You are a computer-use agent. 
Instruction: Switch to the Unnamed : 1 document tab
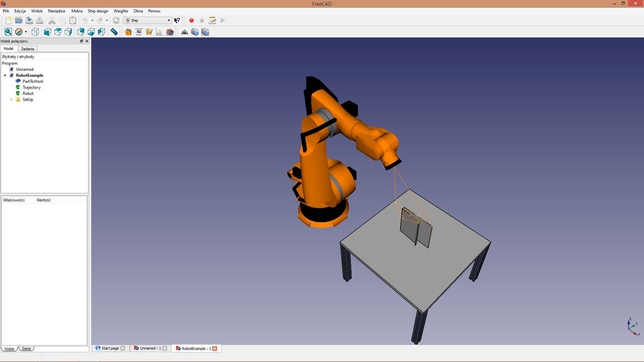click(x=150, y=348)
